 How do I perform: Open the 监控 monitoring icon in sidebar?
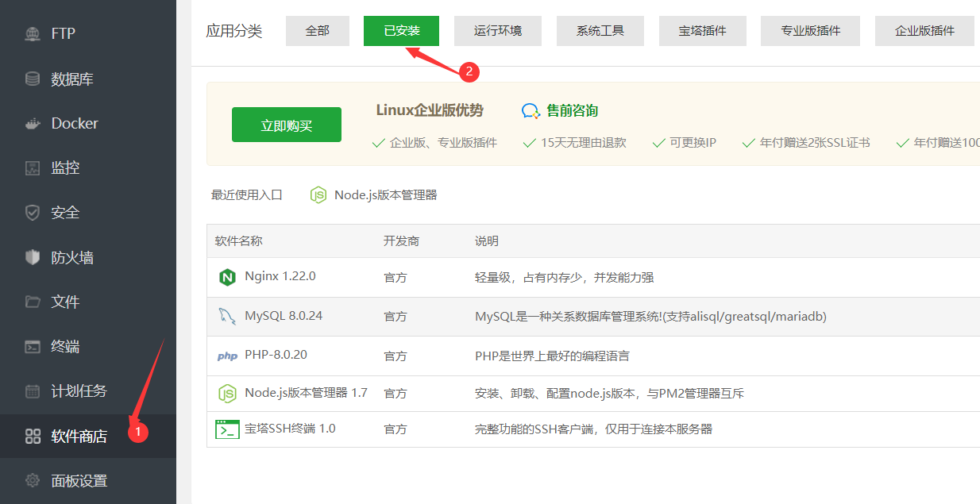click(x=33, y=168)
